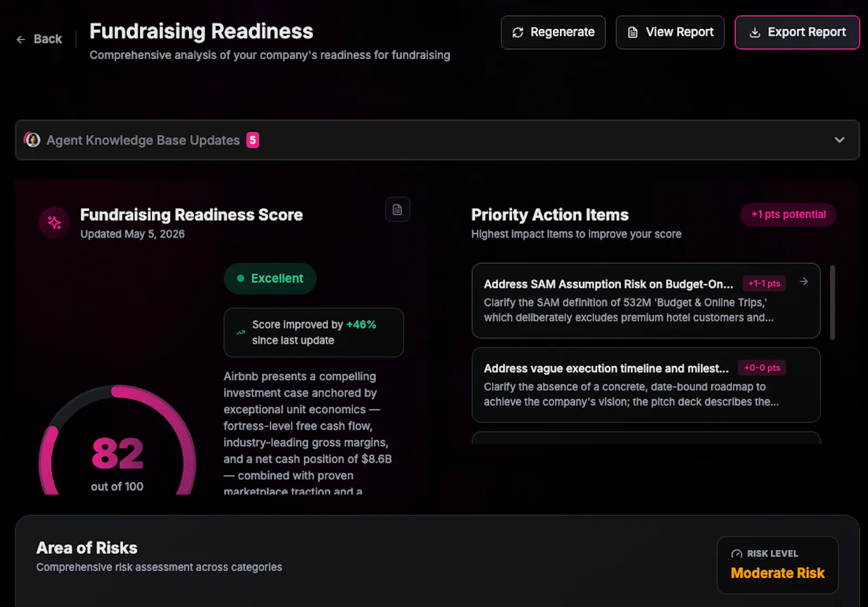
Task: Click the Airbnb investment summary paragraph
Action: pyautogui.click(x=308, y=433)
